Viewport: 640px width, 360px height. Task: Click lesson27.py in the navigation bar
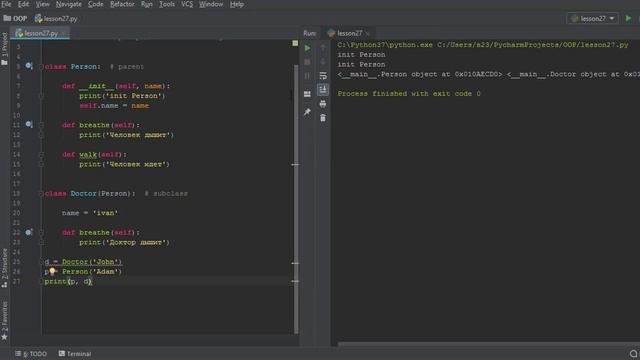56,18
